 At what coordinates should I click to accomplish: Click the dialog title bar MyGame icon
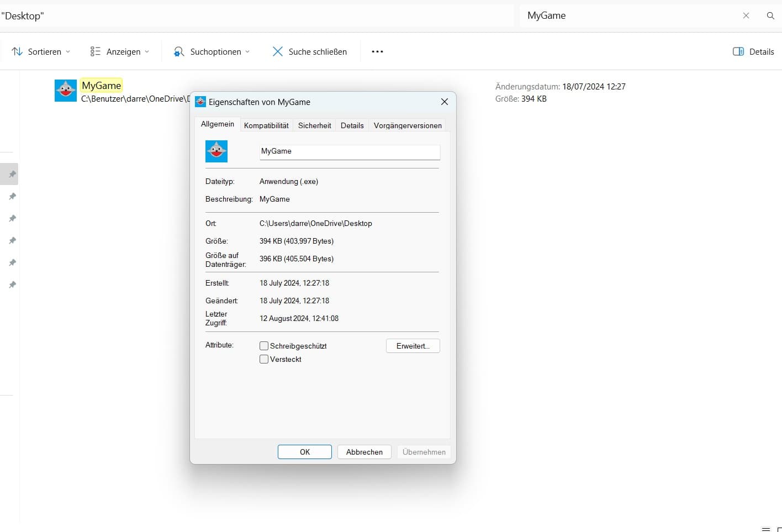coord(200,102)
